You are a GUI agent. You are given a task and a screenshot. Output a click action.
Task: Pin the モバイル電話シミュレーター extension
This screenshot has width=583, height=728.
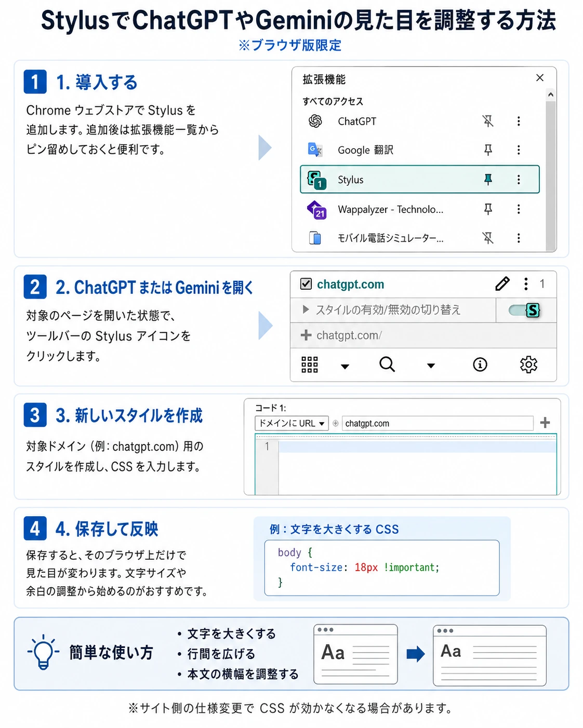tap(488, 238)
